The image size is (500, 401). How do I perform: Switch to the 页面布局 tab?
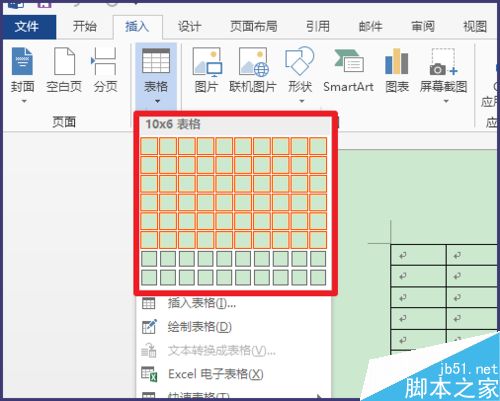coord(254,27)
